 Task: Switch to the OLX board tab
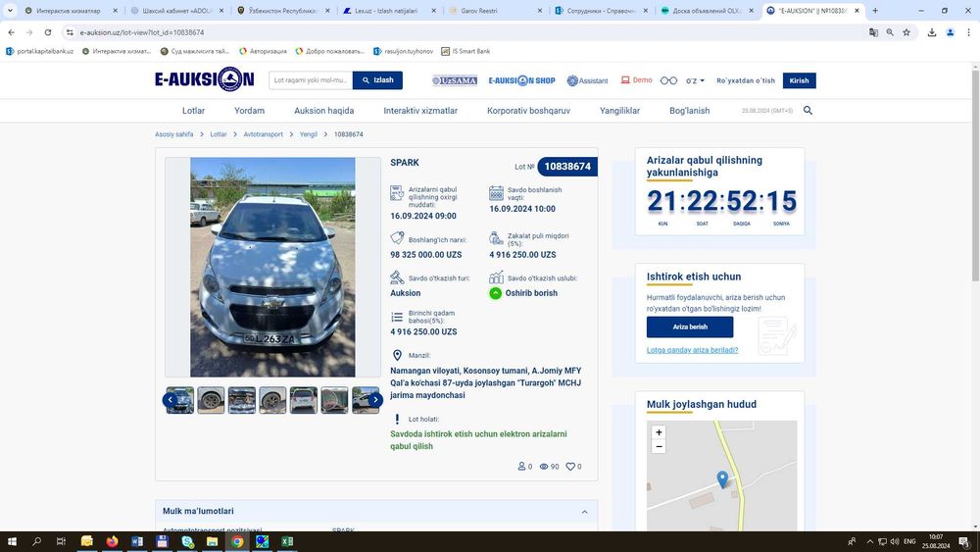[707, 11]
